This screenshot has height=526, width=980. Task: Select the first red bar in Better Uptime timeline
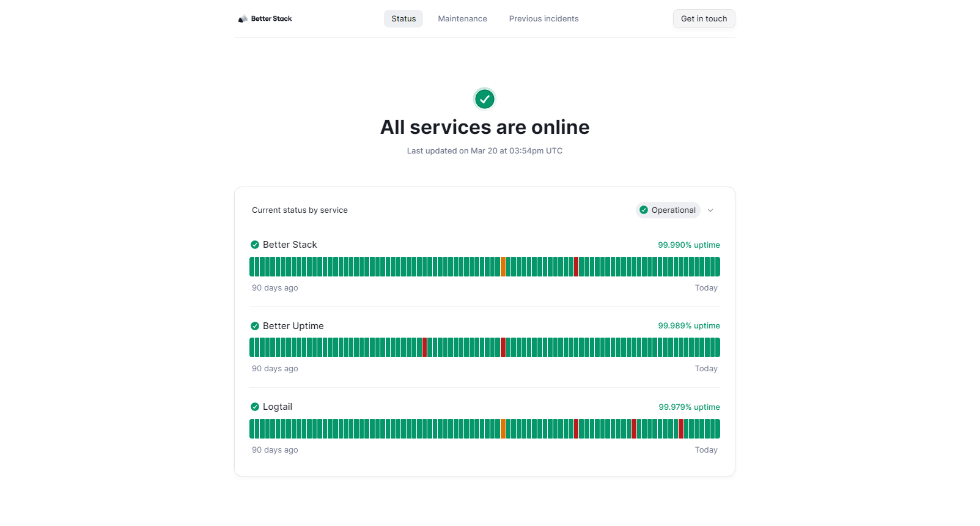click(x=425, y=347)
